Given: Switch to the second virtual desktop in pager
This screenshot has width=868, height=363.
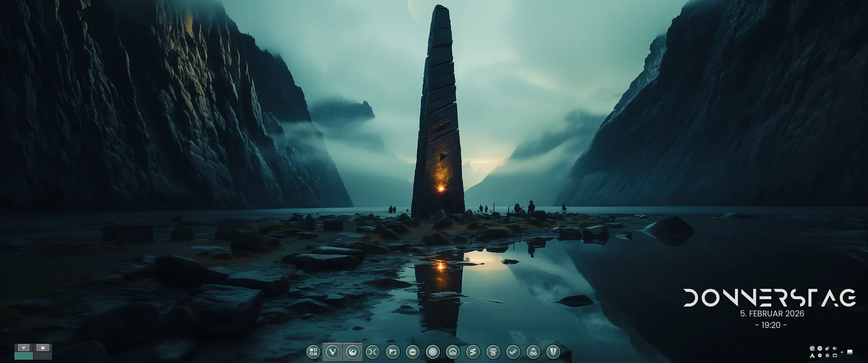Looking at the screenshot, I should (42, 352).
